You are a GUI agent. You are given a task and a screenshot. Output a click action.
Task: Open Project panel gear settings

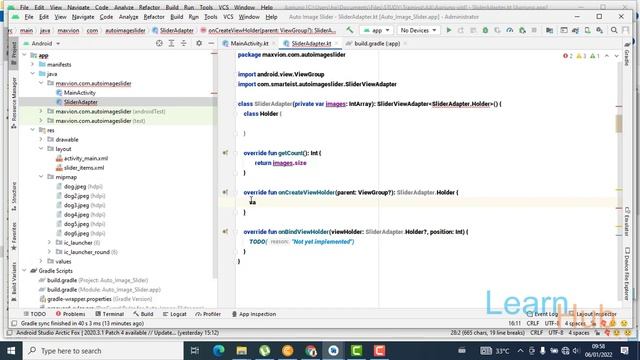[x=199, y=43]
